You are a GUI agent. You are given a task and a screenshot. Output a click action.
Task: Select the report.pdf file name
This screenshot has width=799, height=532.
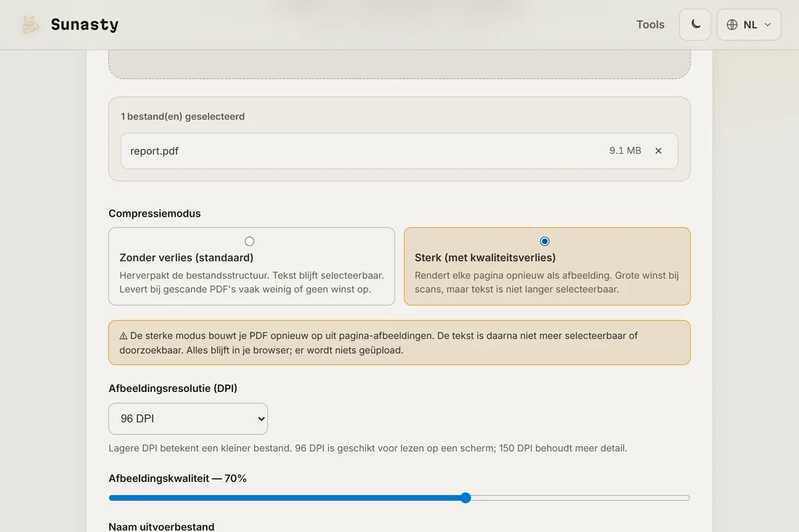point(155,151)
